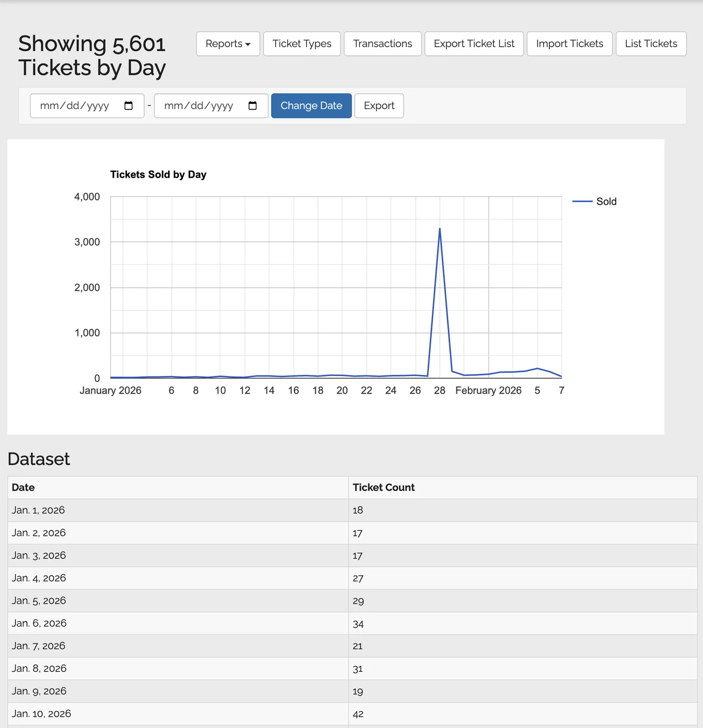Select the Jan. 3, 2026 date cell
The width and height of the screenshot is (703, 728).
(178, 555)
